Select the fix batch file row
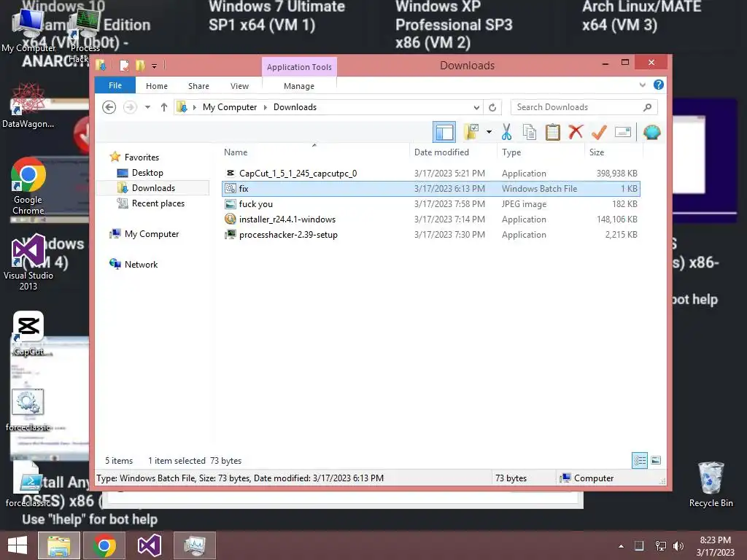This screenshot has width=747, height=560. point(431,189)
